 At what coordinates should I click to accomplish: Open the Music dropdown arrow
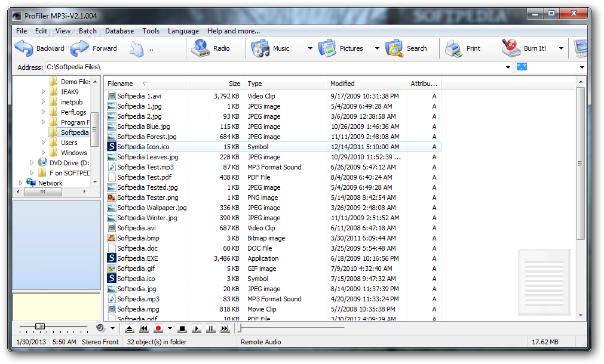310,48
